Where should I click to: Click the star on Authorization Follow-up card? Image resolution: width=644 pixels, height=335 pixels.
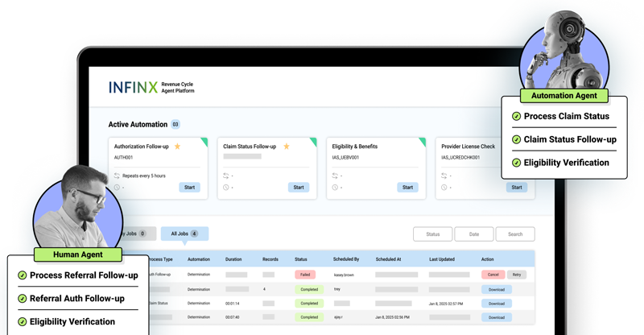click(x=177, y=147)
